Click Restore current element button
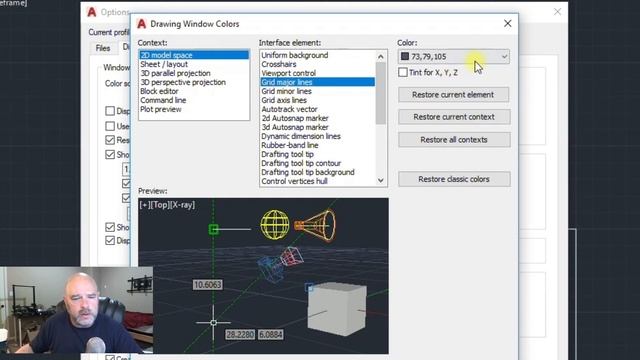Viewport: 640px width, 360px height. pos(453,95)
